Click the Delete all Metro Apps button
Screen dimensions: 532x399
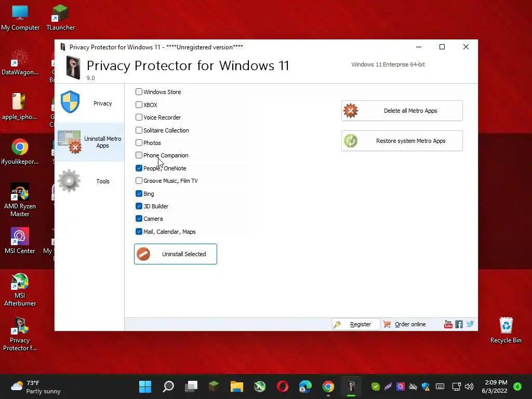(x=402, y=111)
